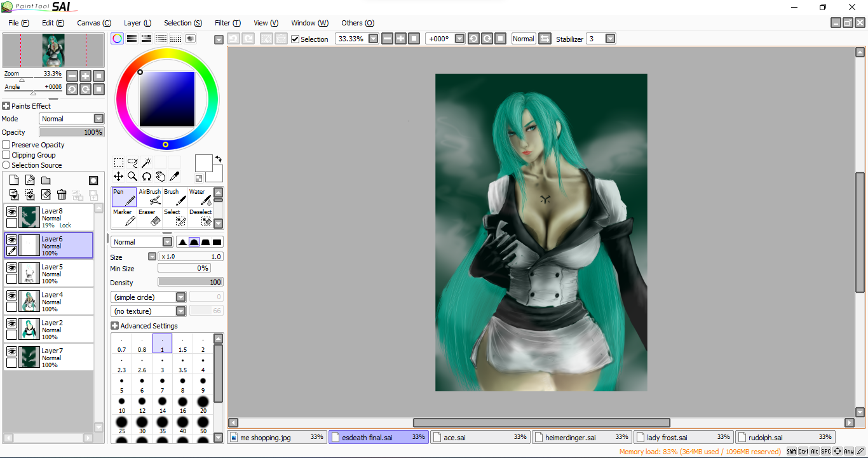
Task: Switch to the lady frost.sai tab
Action: pyautogui.click(x=684, y=437)
